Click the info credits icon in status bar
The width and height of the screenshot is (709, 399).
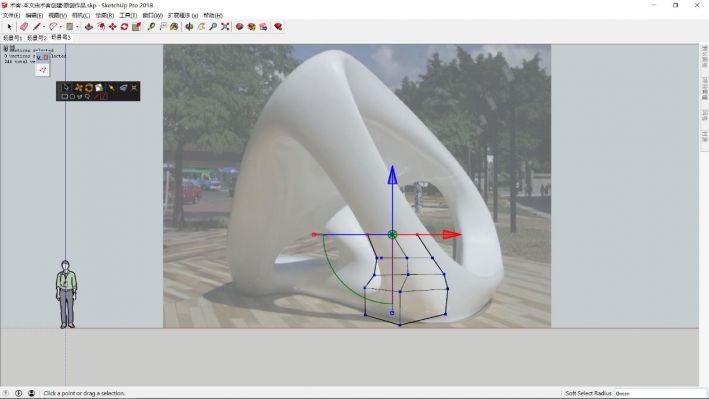coord(19,393)
